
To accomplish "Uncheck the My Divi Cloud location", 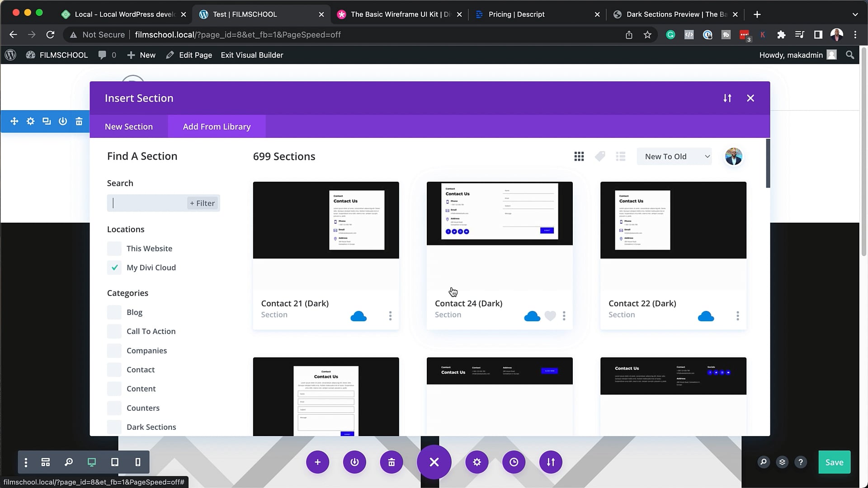I will pyautogui.click(x=114, y=267).
